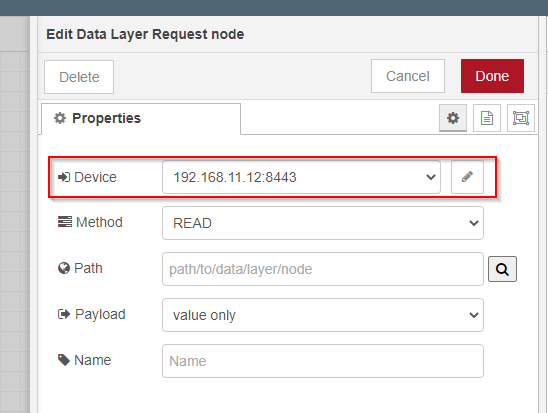The height and width of the screenshot is (413, 548).
Task: Delete the Data Layer Request node
Action: click(x=79, y=77)
